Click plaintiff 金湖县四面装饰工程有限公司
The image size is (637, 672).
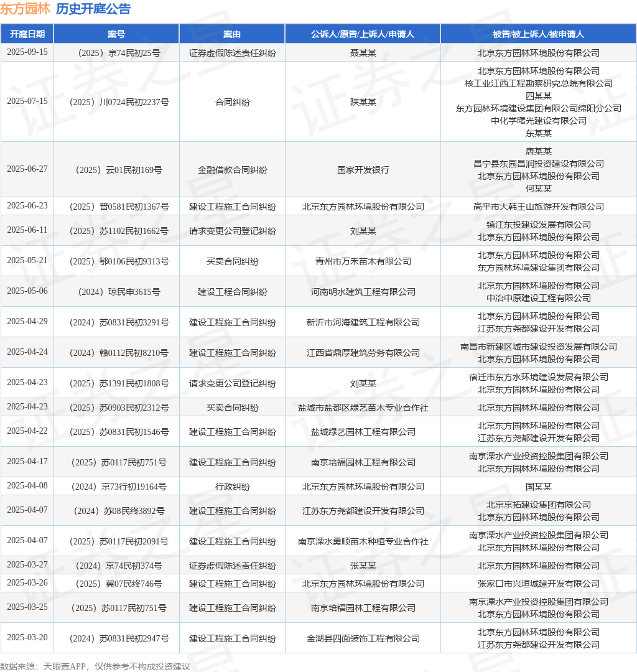coord(363,638)
